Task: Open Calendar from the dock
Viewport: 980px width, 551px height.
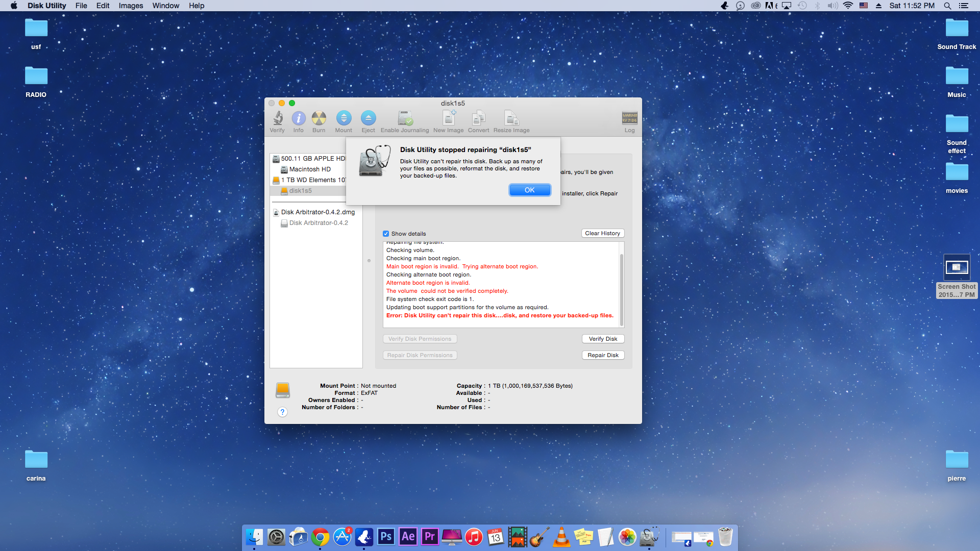Action: tap(496, 537)
